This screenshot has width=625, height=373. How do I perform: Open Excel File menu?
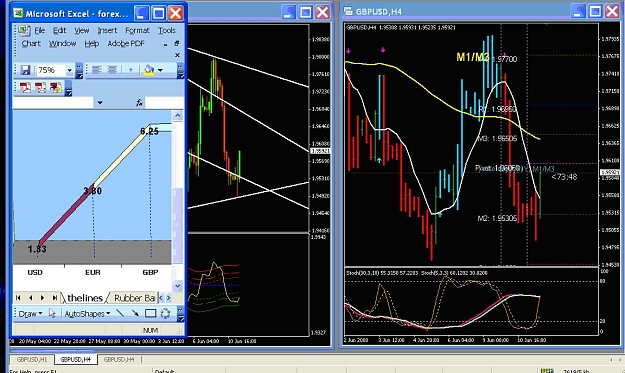click(x=39, y=30)
